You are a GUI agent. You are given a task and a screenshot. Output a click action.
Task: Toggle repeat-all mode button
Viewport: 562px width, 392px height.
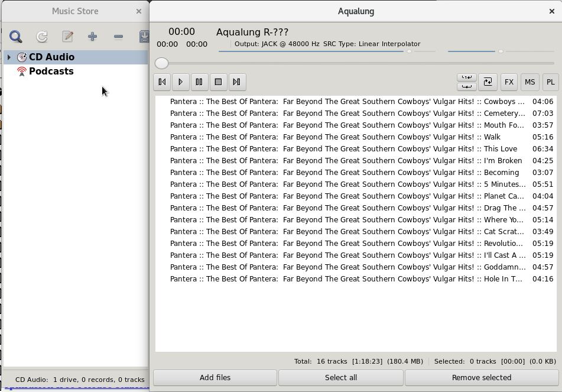[466, 86]
